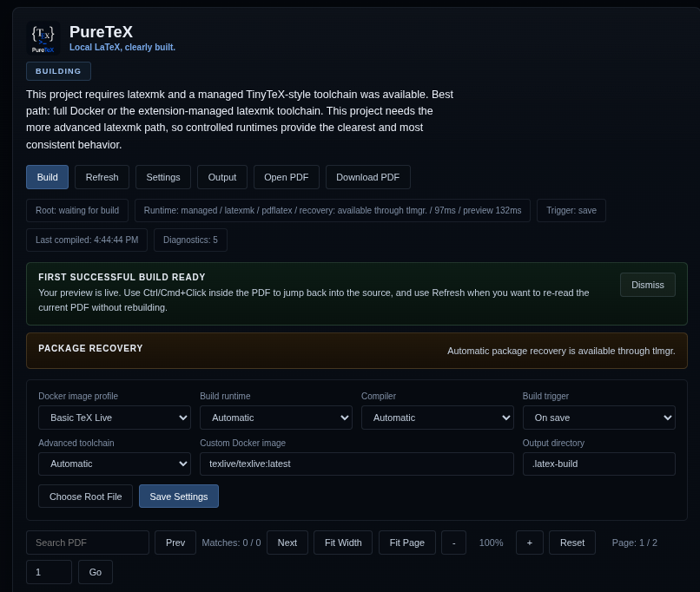700x592 pixels.
Task: Click the BUILDING status badge
Action: 58,71
